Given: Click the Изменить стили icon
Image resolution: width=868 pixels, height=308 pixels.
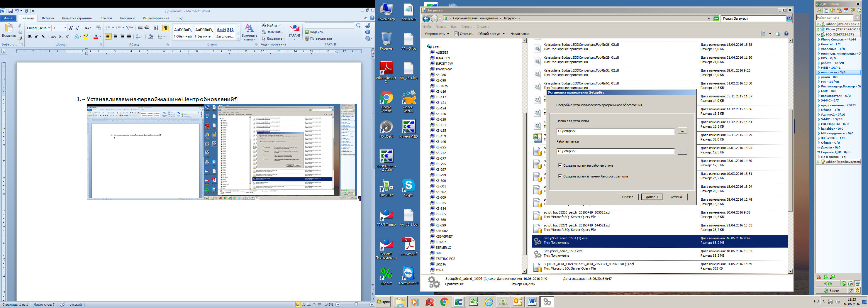Looking at the screenshot, I should [249, 32].
